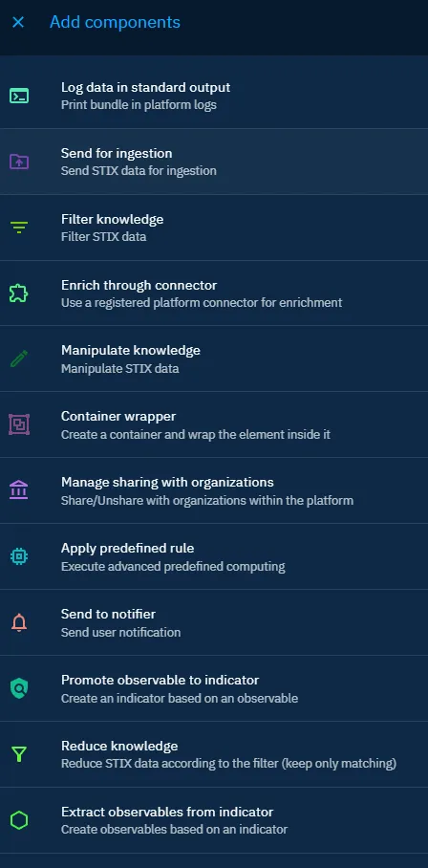Image resolution: width=428 pixels, height=868 pixels.
Task: Click the terminal icon for Log data
Action: click(x=19, y=96)
